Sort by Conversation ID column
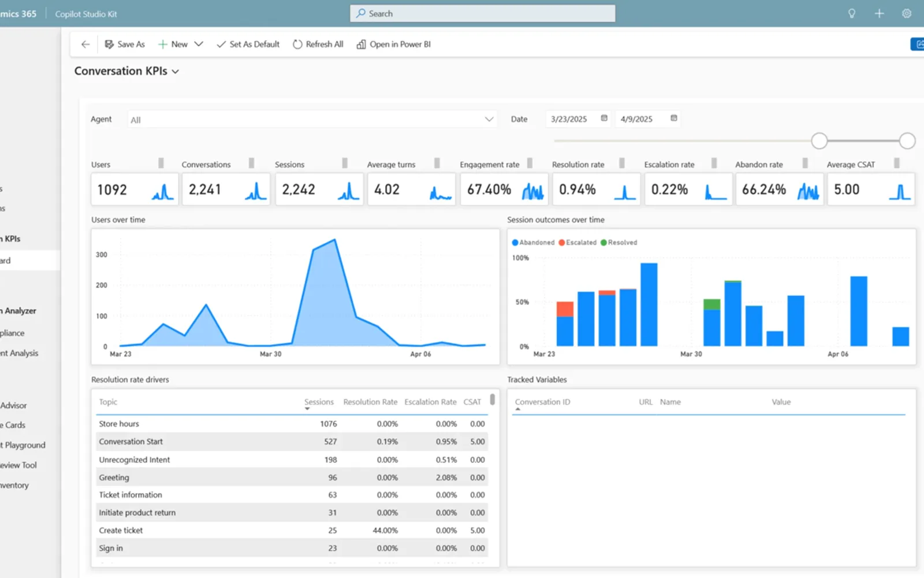Screen dimensions: 924x578 click(x=542, y=402)
